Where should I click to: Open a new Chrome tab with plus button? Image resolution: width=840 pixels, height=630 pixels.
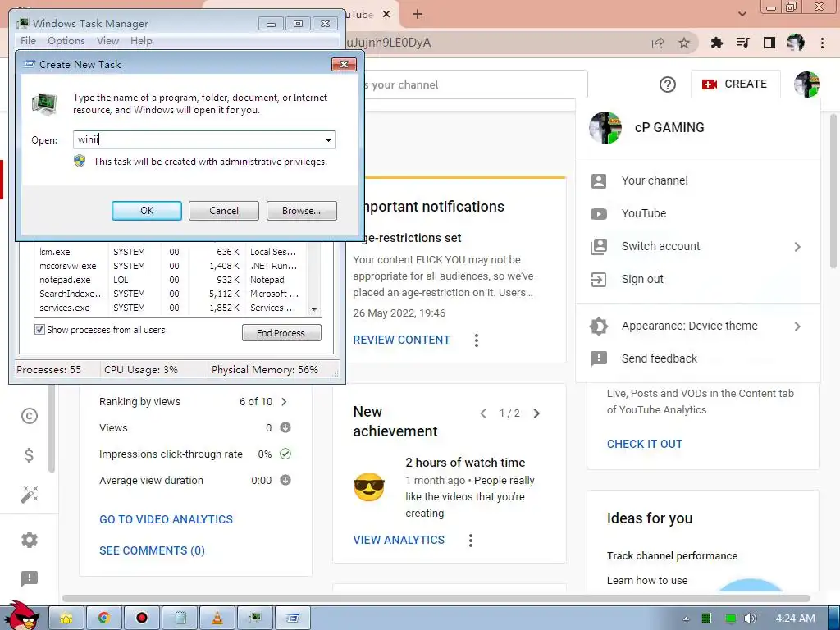[x=418, y=15]
